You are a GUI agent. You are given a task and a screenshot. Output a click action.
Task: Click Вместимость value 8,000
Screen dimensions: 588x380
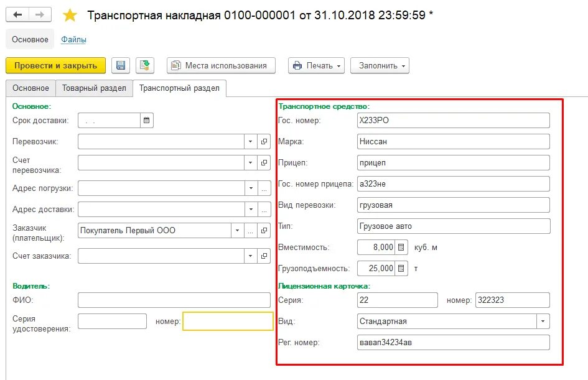click(376, 248)
